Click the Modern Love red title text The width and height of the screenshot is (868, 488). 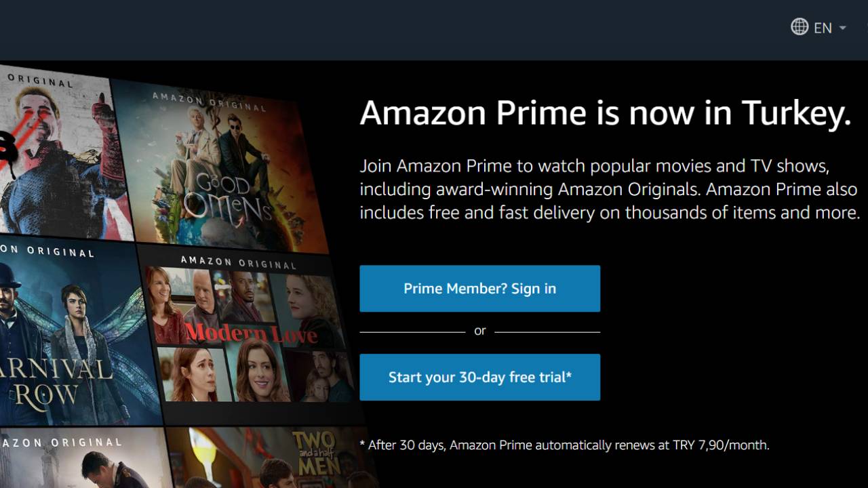pos(251,333)
